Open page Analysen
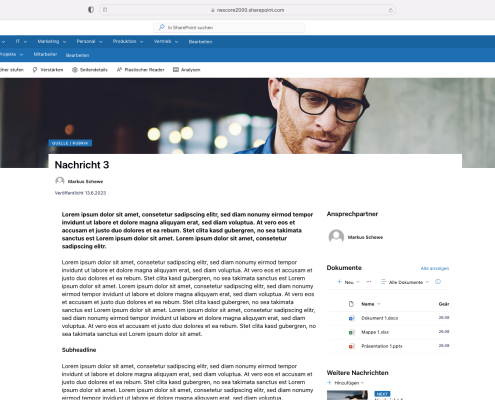The width and height of the screenshot is (495, 400). point(187,70)
